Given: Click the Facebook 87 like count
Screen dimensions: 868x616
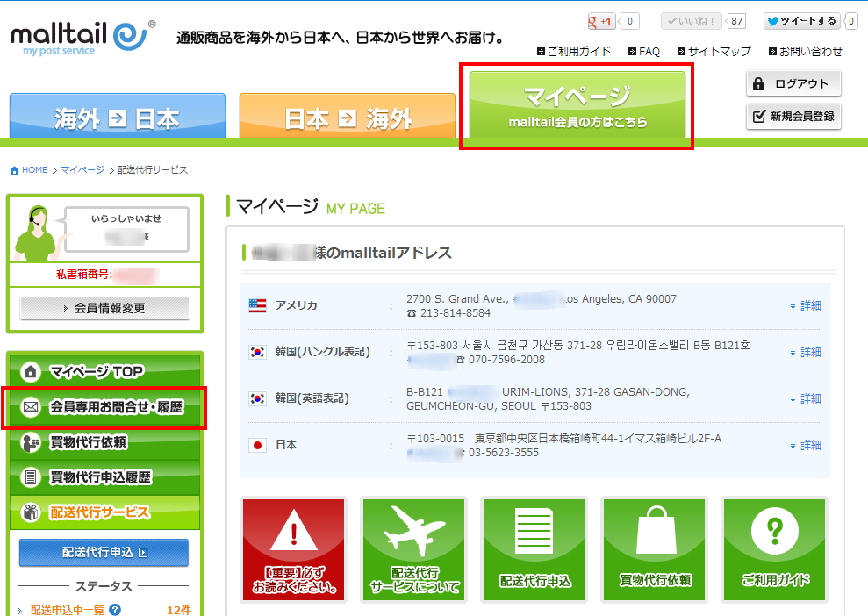Looking at the screenshot, I should pos(737,22).
